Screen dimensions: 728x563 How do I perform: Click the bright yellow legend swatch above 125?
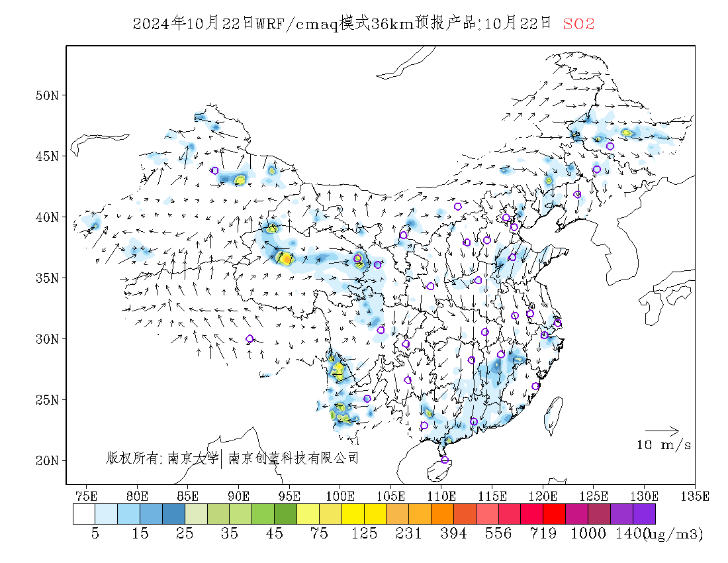tap(353, 514)
